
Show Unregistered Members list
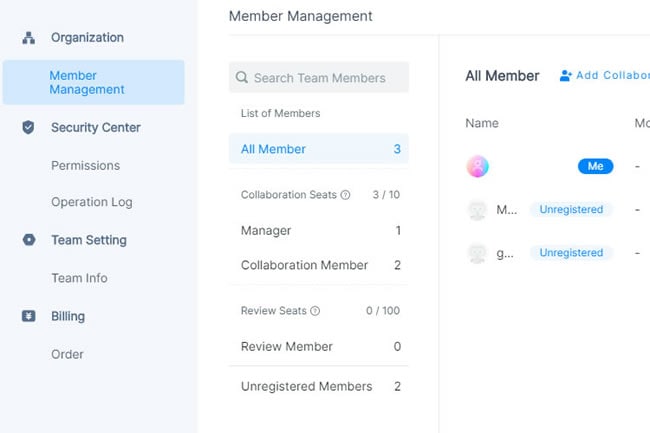coord(319,386)
